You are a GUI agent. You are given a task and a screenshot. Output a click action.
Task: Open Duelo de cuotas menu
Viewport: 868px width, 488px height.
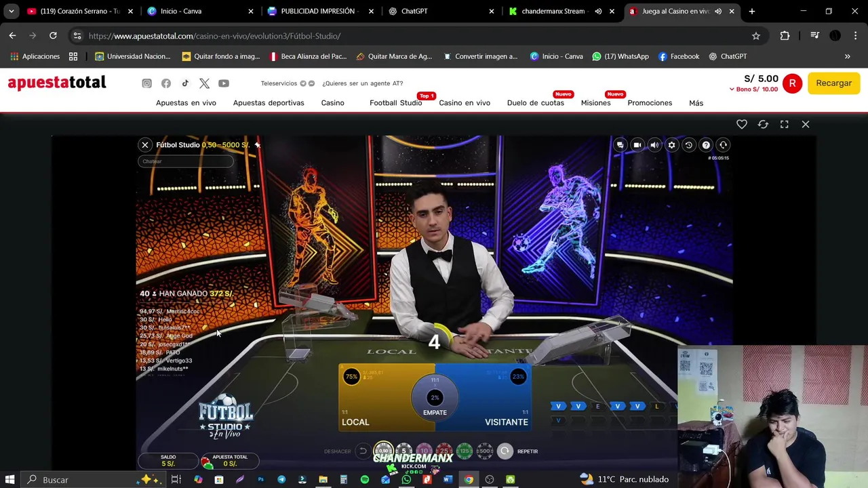tap(536, 103)
